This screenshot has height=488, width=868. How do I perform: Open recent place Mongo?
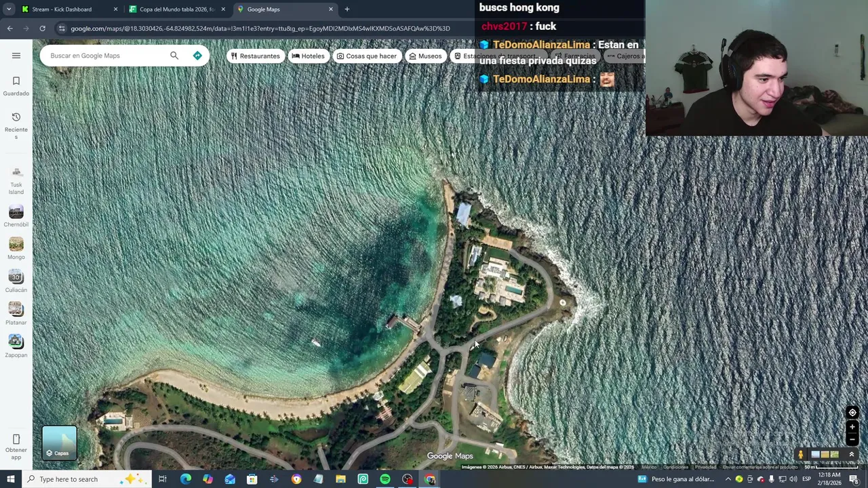[16, 249]
